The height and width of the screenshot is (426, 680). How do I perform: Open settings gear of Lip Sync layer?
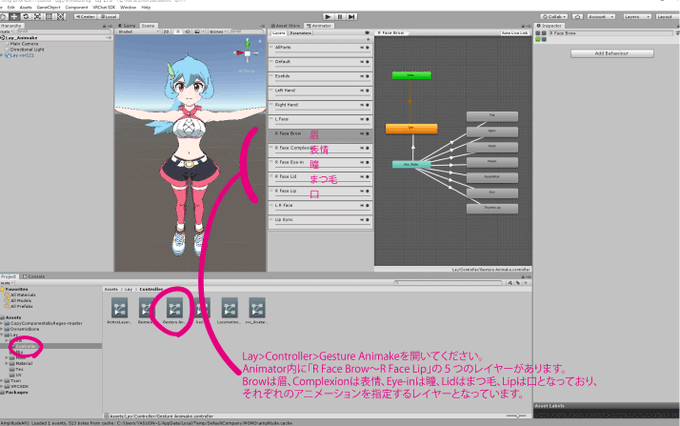pos(367,220)
